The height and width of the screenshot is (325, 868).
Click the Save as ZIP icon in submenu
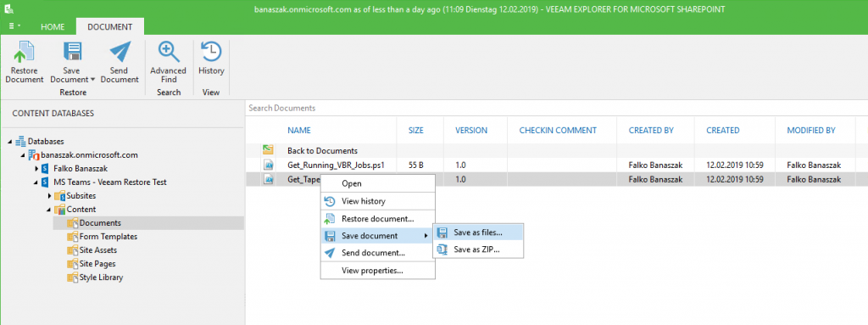pos(442,249)
